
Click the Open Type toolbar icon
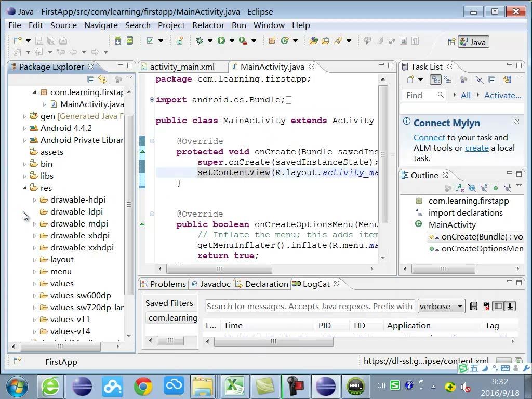tap(313, 41)
